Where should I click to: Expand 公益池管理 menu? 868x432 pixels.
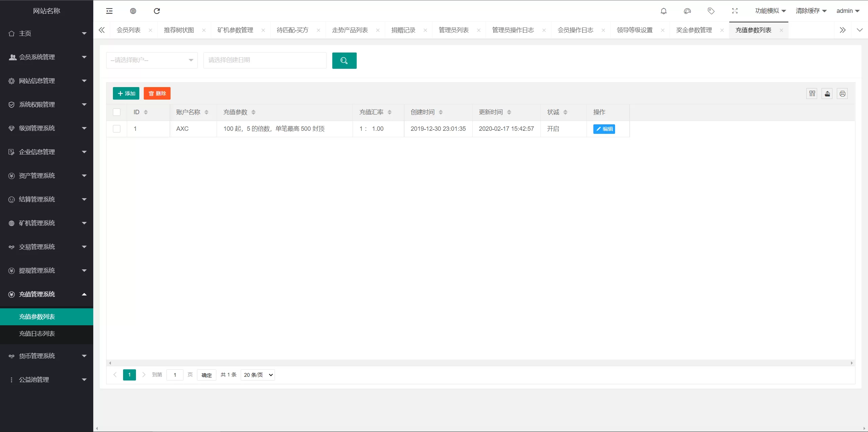pos(47,380)
